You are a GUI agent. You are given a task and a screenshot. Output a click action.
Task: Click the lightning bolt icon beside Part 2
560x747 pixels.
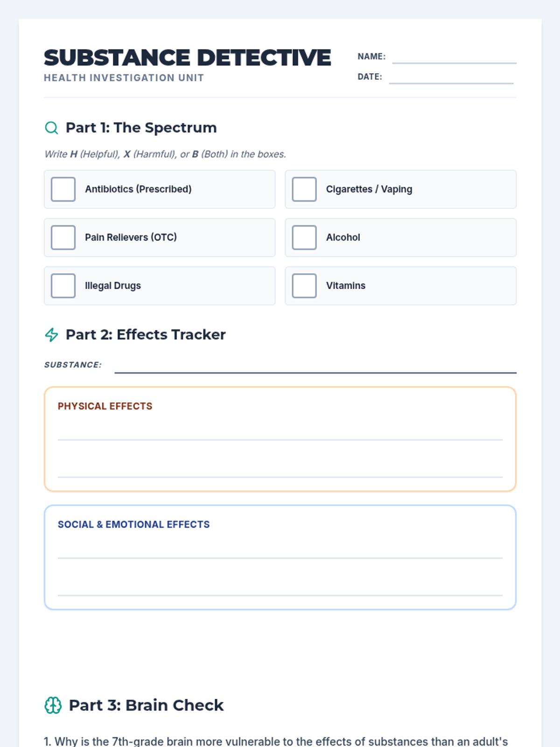click(x=51, y=334)
